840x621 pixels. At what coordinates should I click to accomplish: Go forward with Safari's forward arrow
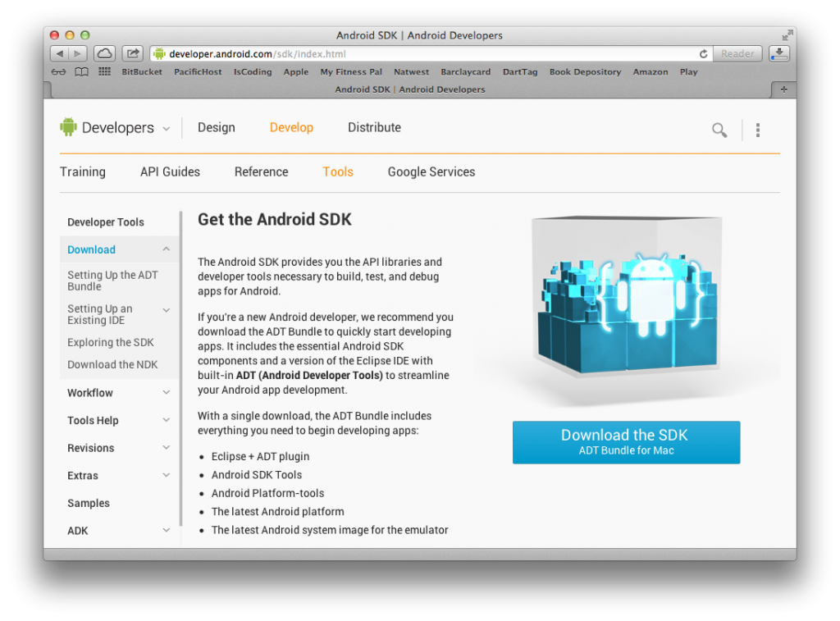click(78, 53)
